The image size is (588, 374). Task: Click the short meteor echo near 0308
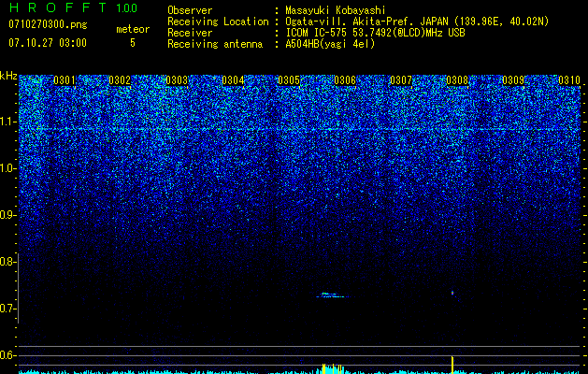pyautogui.click(x=452, y=293)
